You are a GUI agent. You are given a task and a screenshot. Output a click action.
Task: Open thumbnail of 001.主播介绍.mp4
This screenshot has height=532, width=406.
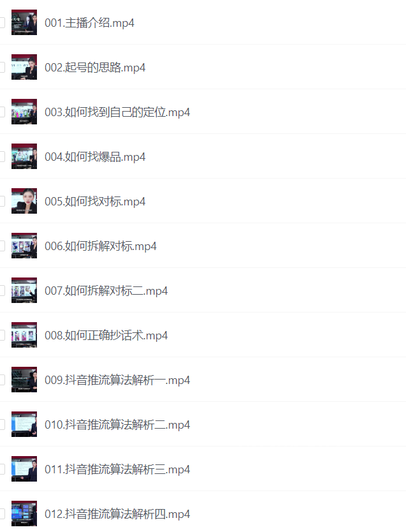pos(24,22)
